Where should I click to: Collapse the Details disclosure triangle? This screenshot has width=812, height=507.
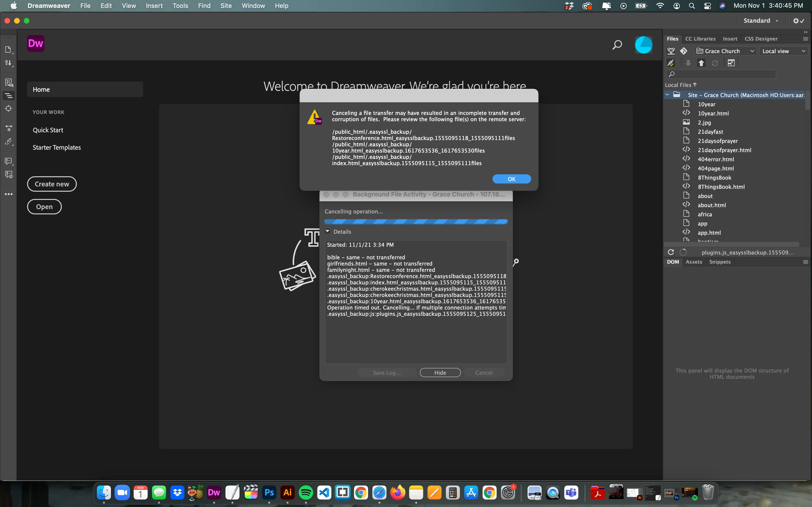click(328, 231)
